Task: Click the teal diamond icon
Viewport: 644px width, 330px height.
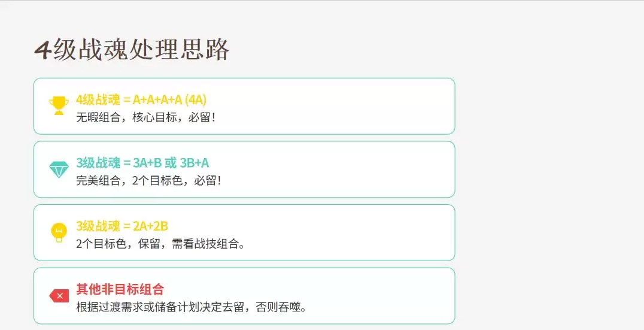Action: [x=59, y=169]
